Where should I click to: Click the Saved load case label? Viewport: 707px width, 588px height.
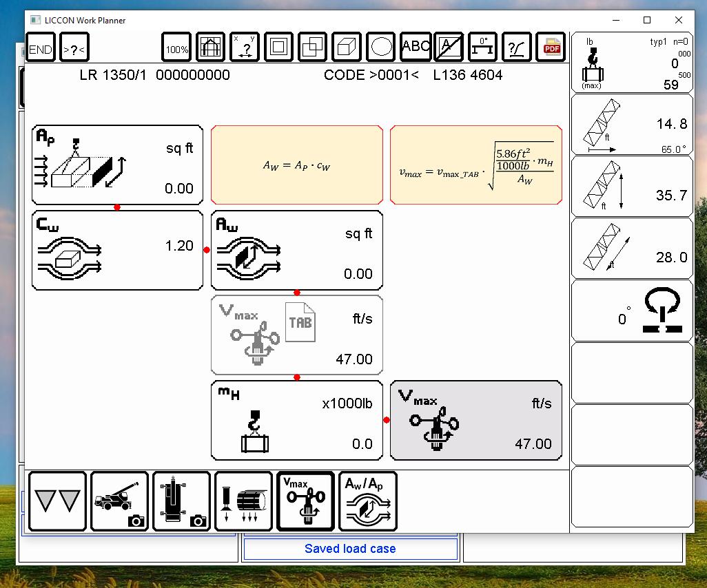350,549
